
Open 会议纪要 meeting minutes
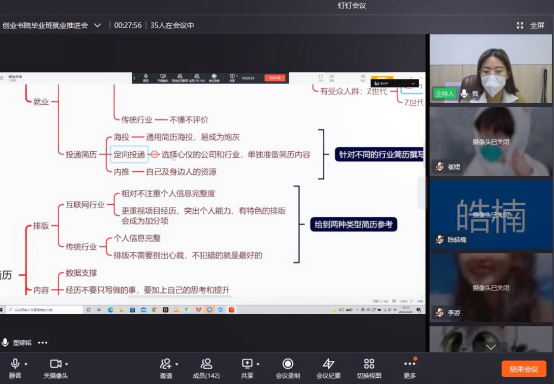329,368
